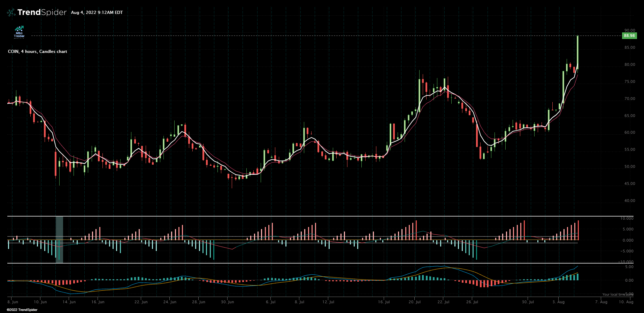Click the 22. Jul date label
Viewport: 644px width, 313px height.
click(443, 302)
